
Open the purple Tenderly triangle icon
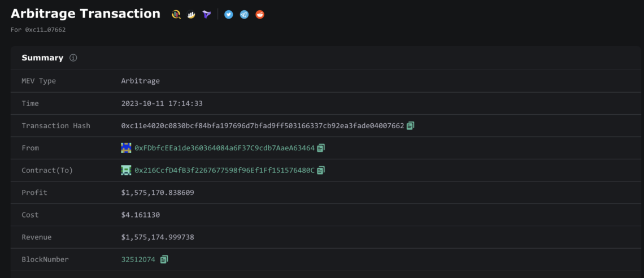(x=206, y=14)
